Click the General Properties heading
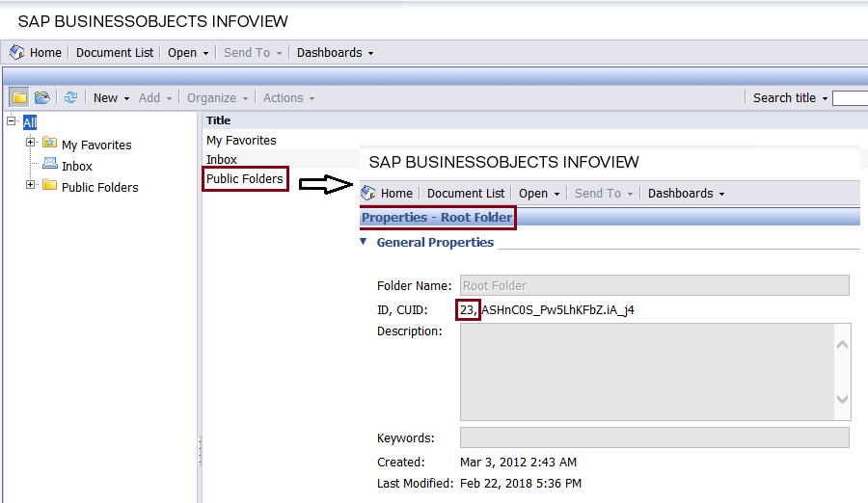Screen dimensions: 868x503 (435, 243)
